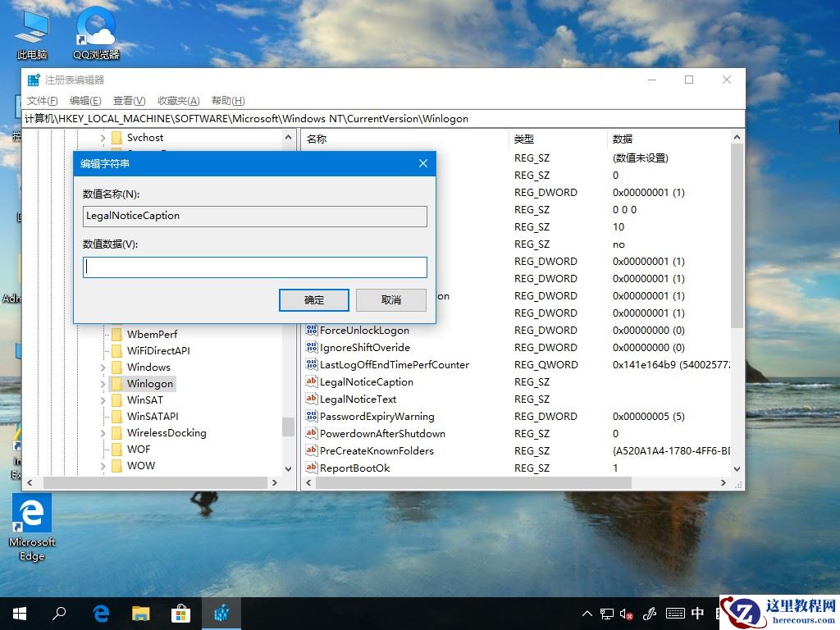The image size is (840, 630).
Task: Collapse the Winlogon registry key
Action: pos(102,383)
